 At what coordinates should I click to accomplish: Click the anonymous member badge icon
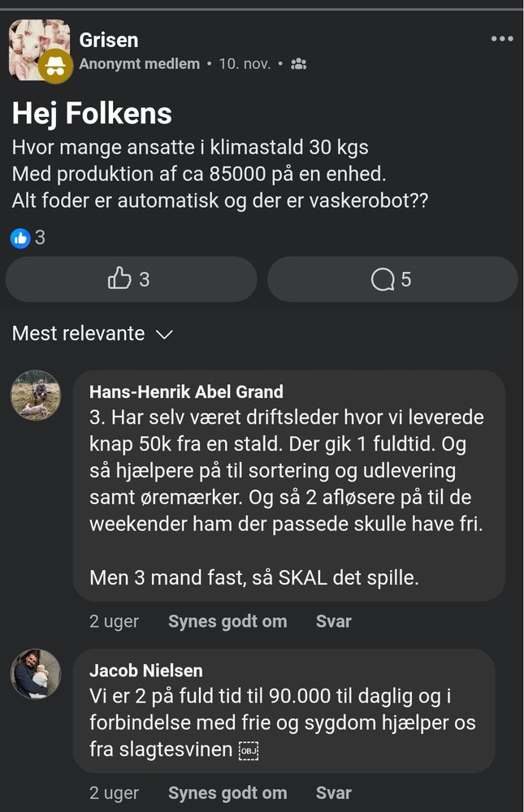pyautogui.click(x=55, y=66)
